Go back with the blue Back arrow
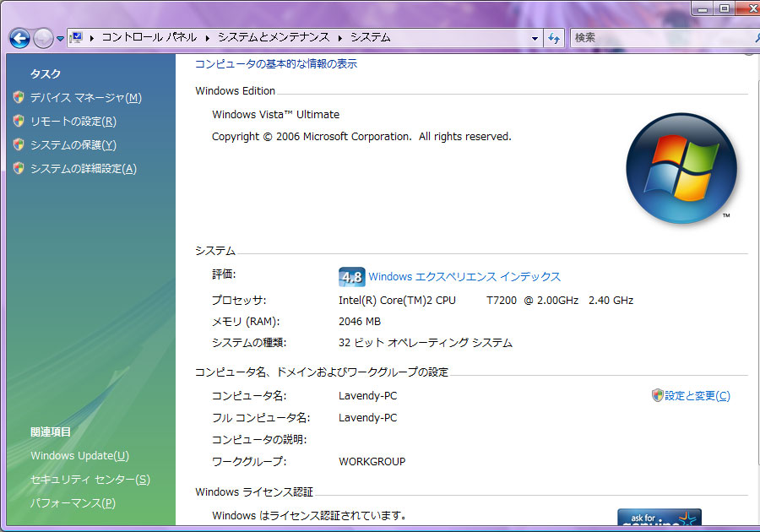Screen dimensions: 760x532 20,38
